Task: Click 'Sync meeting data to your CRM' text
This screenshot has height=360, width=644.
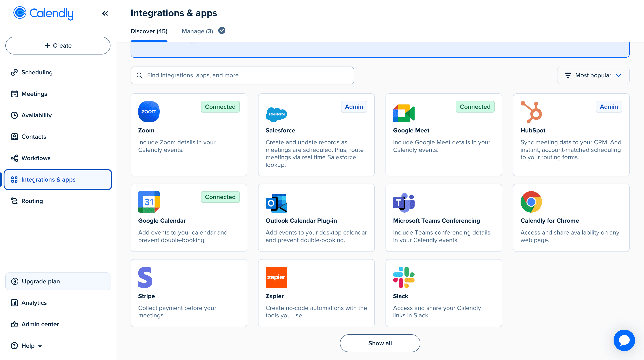Action: [x=571, y=150]
